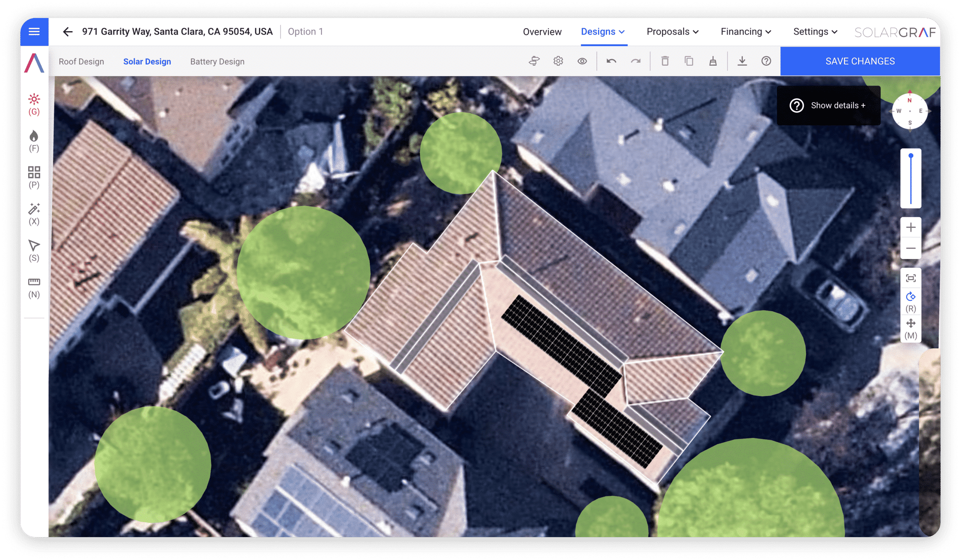
Task: Click the Aurora logo icon in sidebar
Action: click(x=34, y=63)
